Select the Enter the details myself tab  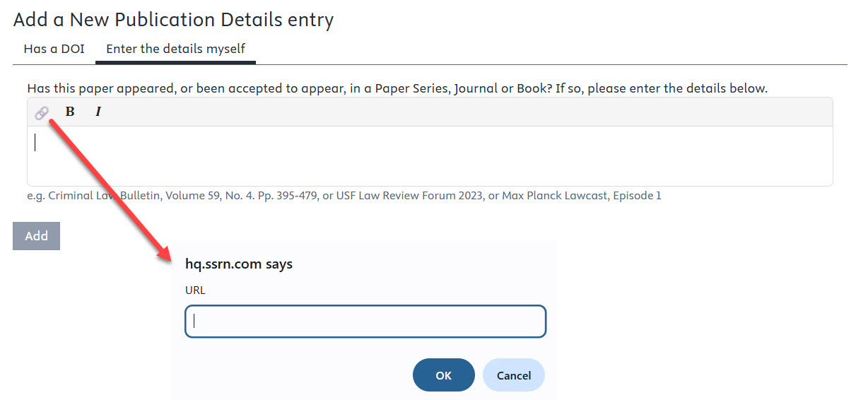pyautogui.click(x=175, y=49)
